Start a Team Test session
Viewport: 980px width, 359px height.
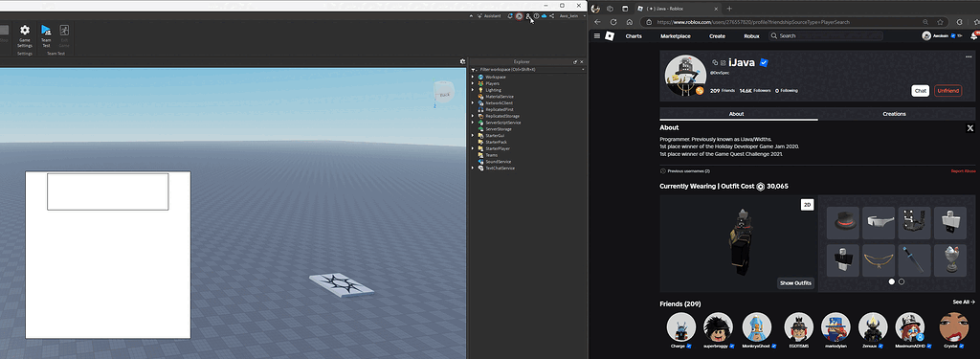[x=46, y=36]
